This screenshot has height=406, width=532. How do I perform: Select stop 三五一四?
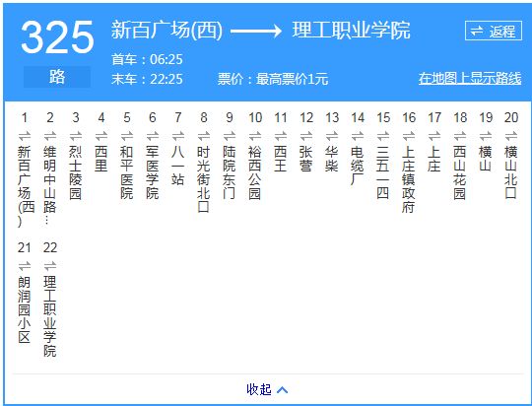(x=383, y=172)
